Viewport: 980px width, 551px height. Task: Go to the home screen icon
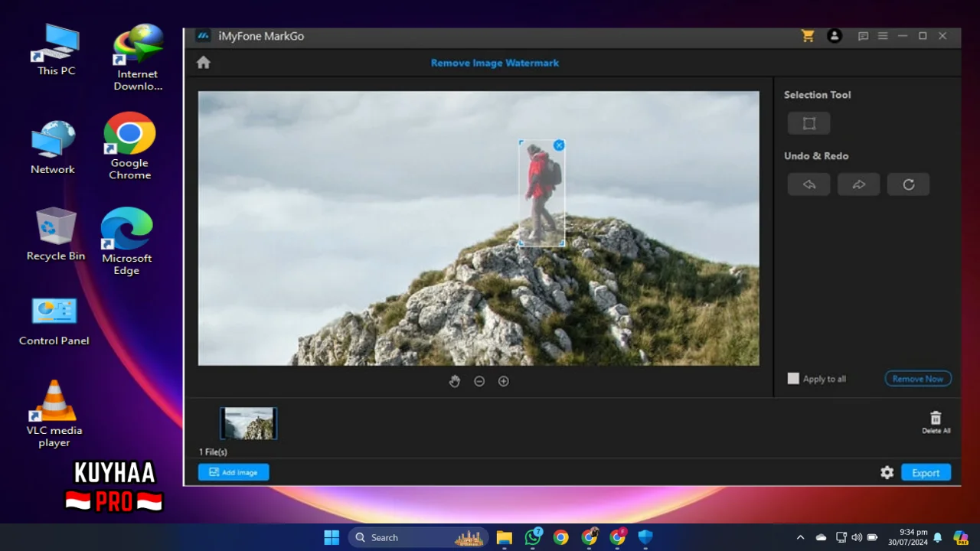click(x=203, y=63)
